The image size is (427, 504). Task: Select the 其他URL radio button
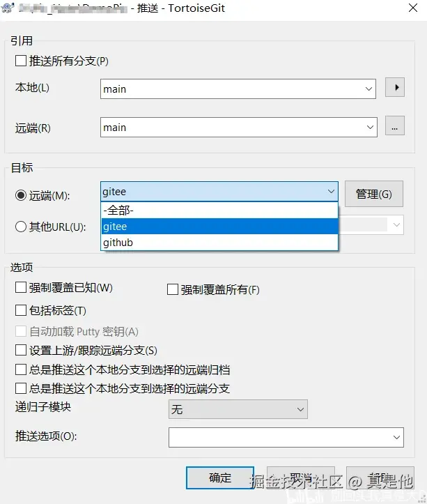[20, 226]
